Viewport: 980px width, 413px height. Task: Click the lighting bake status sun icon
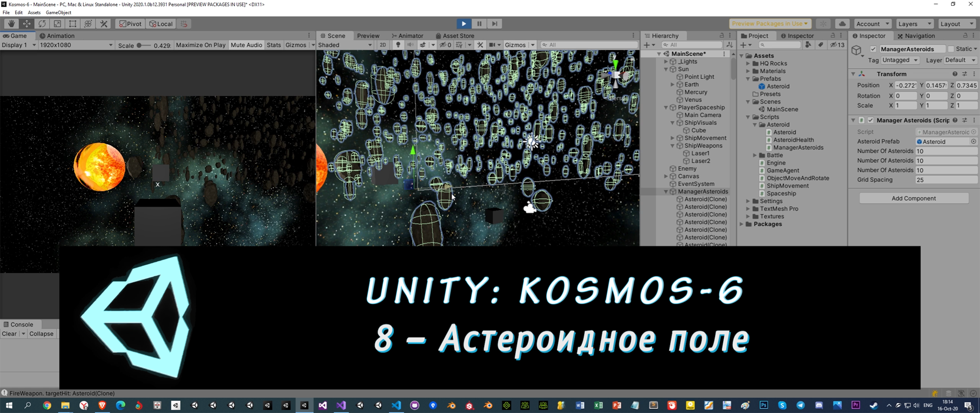823,24
